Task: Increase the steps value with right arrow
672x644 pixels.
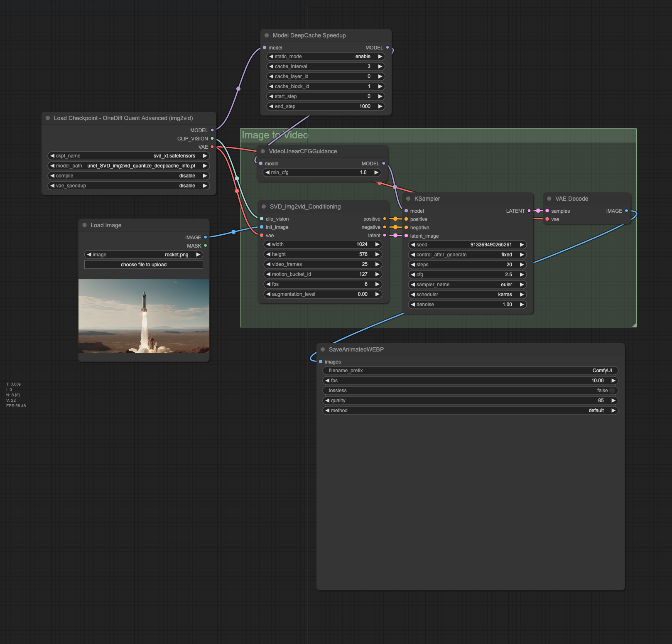Action: pos(522,265)
